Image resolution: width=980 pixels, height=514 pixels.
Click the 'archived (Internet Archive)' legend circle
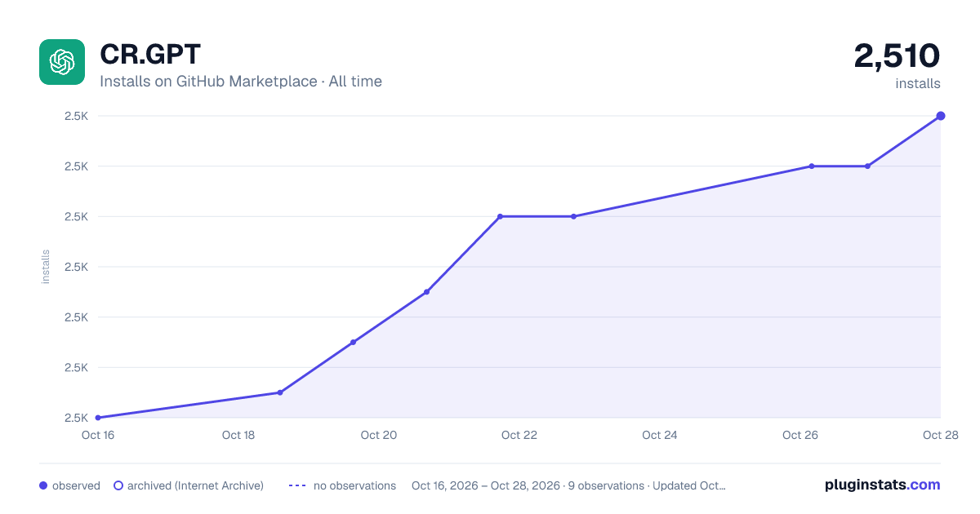coord(118,485)
